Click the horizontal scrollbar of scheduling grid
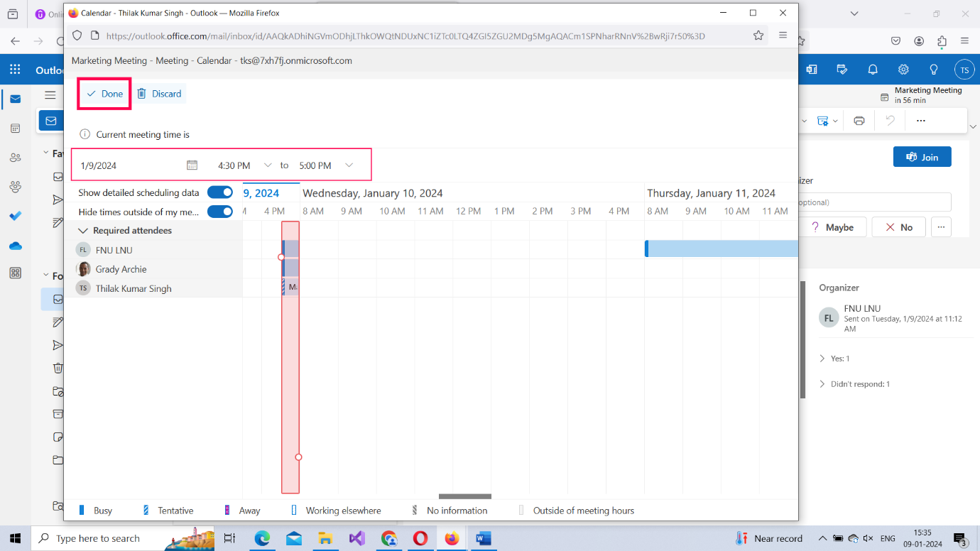This screenshot has height=551, width=980. click(465, 496)
